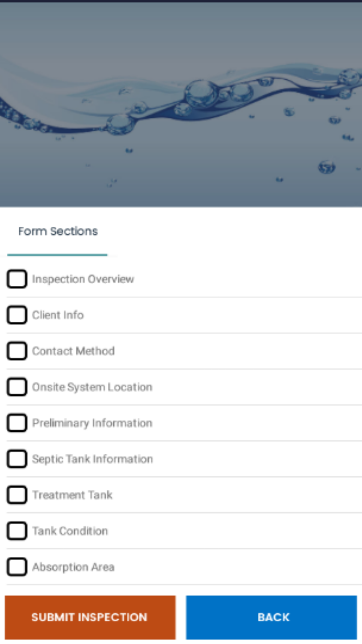
Task: Open the Treatment Tank section label
Action: click(x=72, y=495)
